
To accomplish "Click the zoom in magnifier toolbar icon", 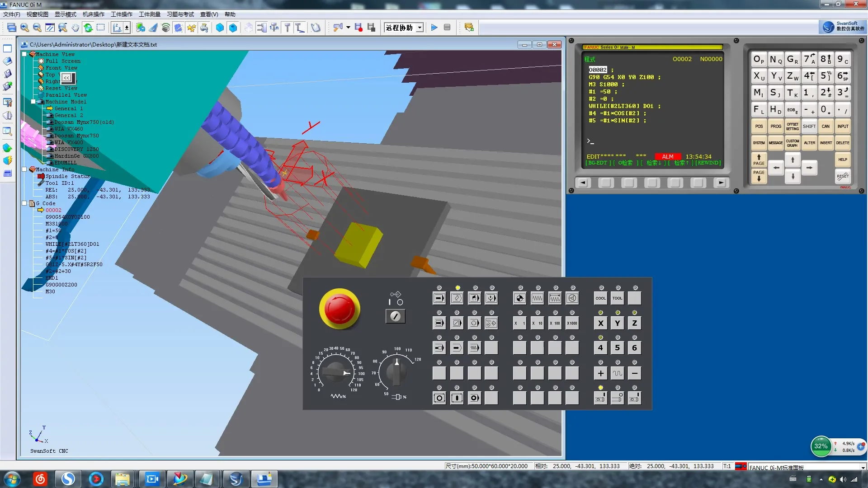I will tap(24, 28).
